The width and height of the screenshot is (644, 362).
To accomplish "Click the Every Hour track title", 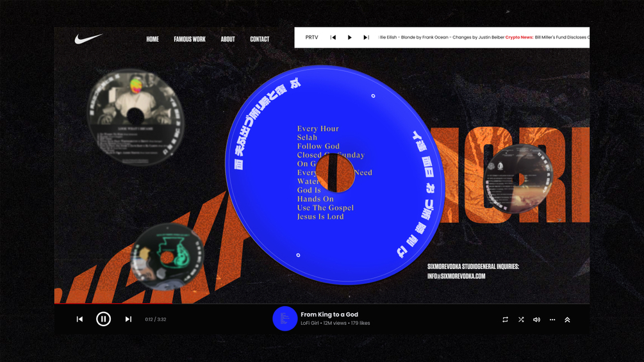I will 318,129.
